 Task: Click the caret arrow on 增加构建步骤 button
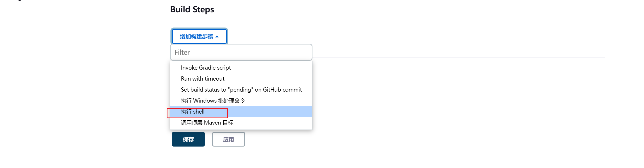click(x=217, y=37)
